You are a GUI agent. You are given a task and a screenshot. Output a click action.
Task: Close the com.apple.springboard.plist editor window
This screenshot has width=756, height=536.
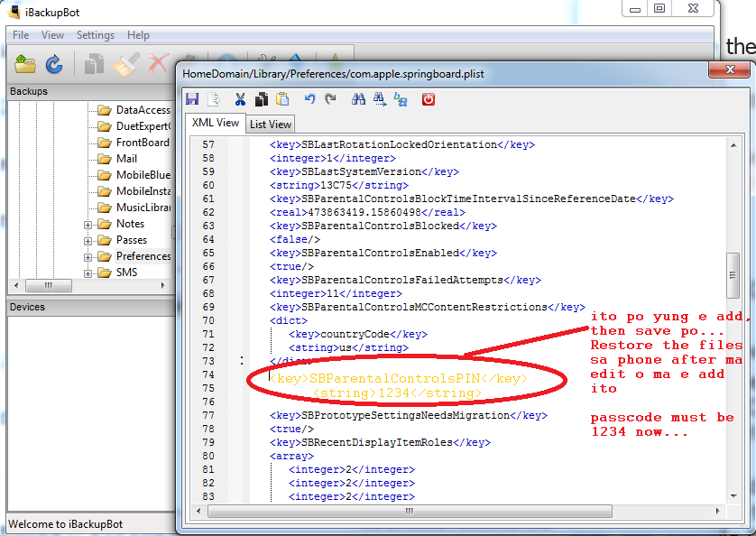tap(730, 69)
